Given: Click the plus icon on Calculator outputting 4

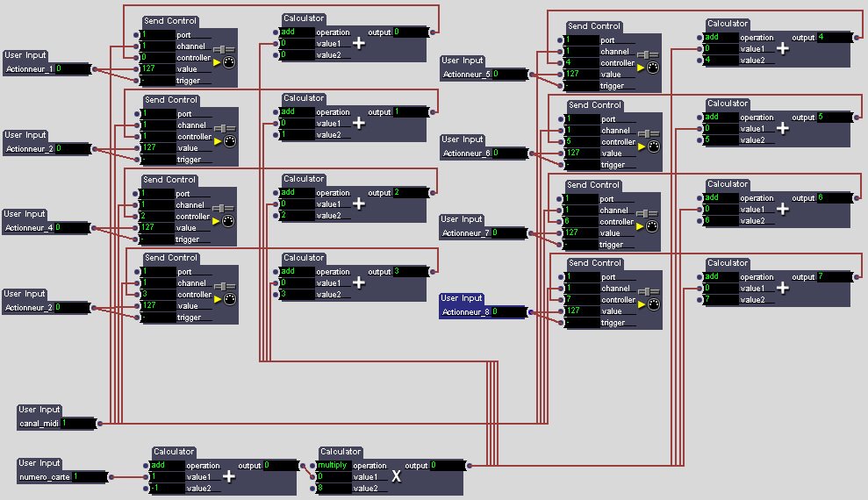Looking at the screenshot, I should tap(783, 49).
